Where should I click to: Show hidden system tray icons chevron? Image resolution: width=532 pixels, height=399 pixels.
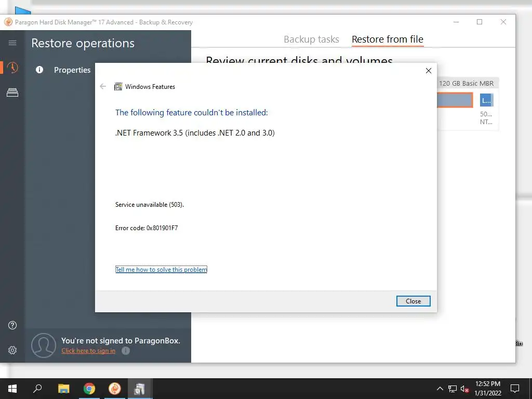pos(440,389)
